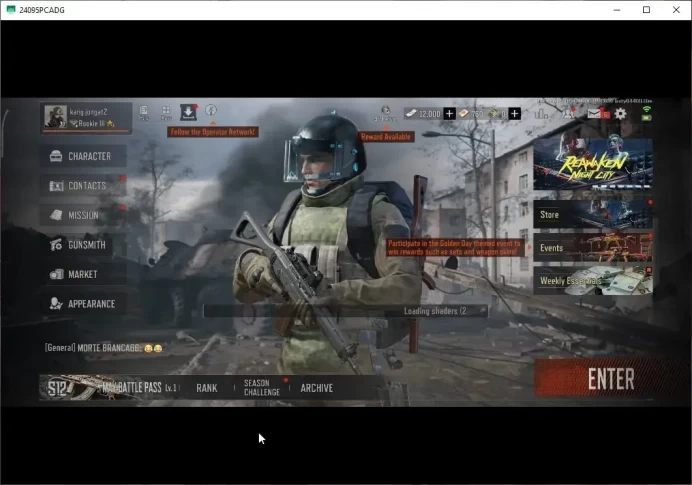Click the S12 season badge

(x=57, y=388)
